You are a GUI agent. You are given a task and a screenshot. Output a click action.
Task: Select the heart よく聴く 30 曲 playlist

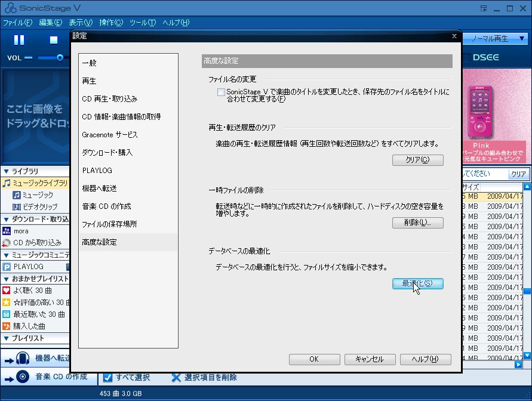tap(7, 291)
